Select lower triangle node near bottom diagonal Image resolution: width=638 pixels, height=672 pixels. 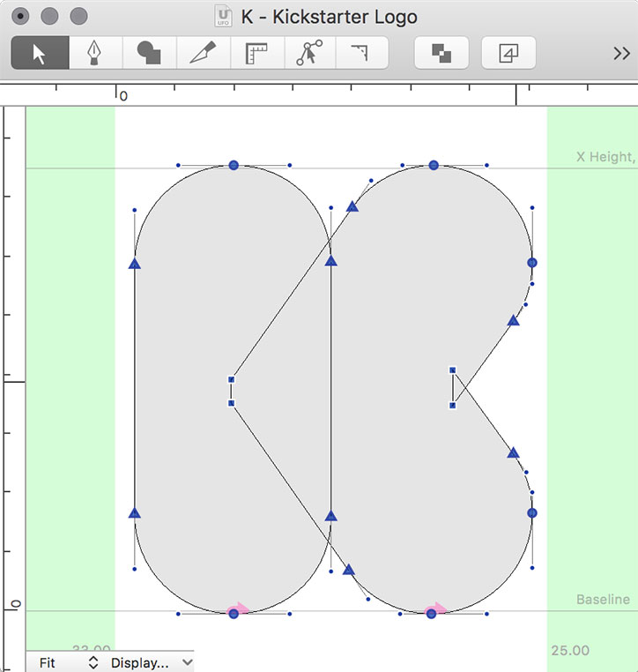(x=349, y=570)
